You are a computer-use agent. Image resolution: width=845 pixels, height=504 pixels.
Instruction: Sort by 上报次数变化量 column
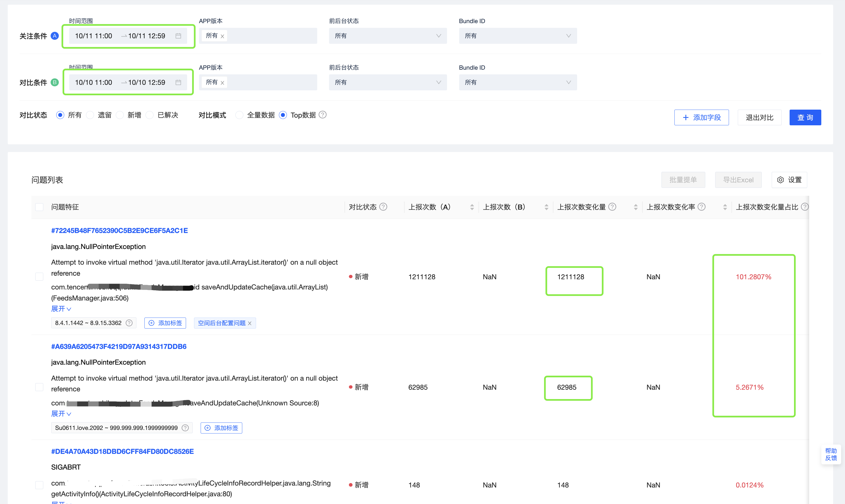coord(636,207)
